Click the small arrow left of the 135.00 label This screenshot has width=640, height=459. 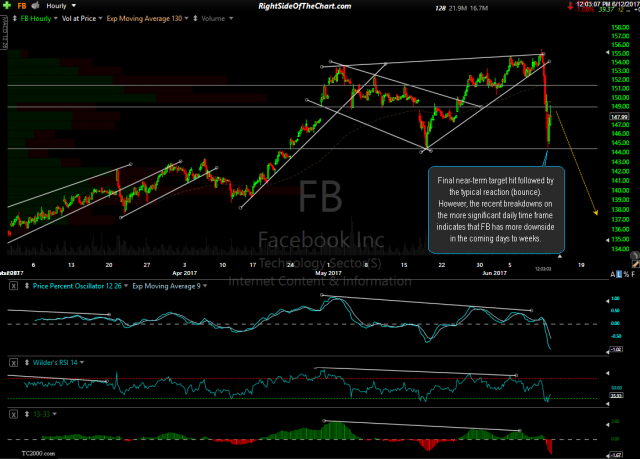(607, 240)
